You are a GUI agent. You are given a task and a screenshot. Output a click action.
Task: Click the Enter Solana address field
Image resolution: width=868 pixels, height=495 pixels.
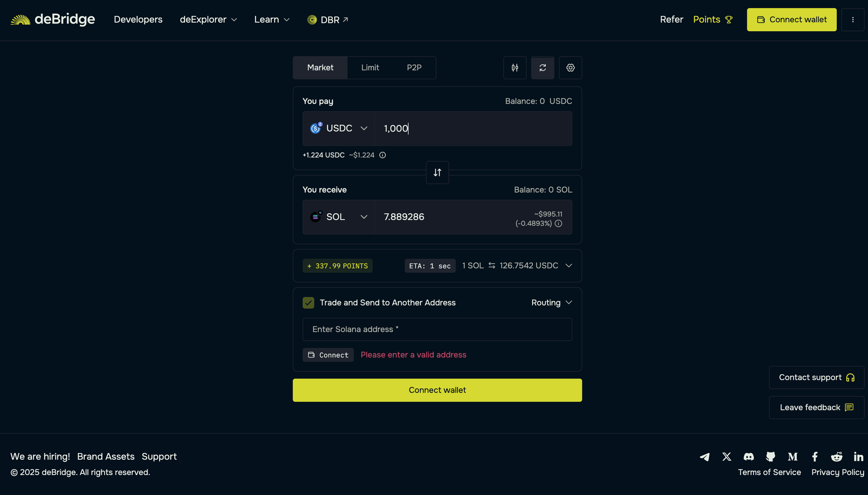[437, 329]
